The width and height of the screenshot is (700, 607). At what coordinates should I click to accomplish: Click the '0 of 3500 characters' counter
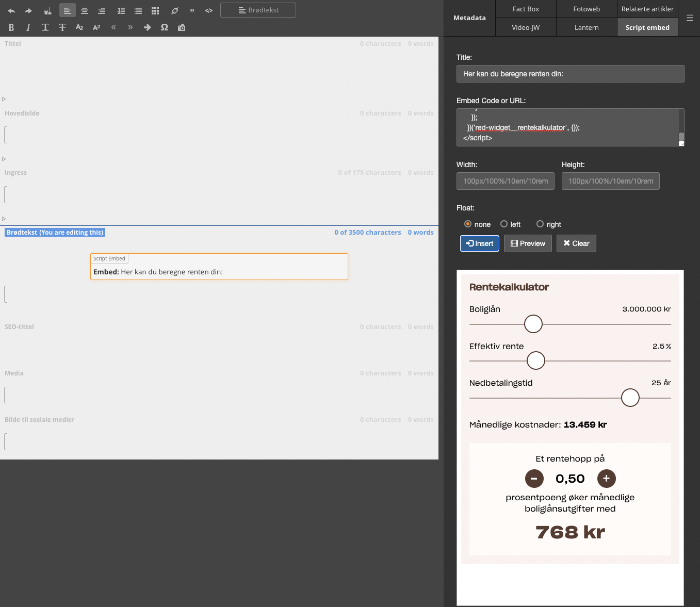368,233
